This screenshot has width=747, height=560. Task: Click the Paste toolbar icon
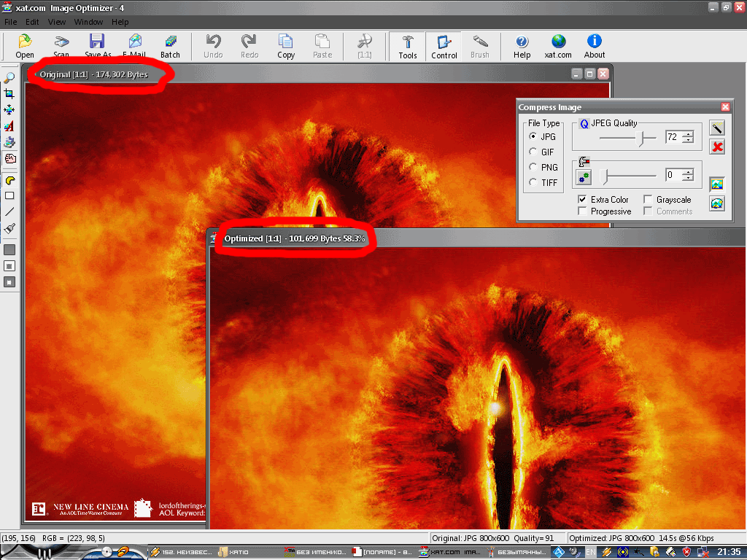coord(322,46)
